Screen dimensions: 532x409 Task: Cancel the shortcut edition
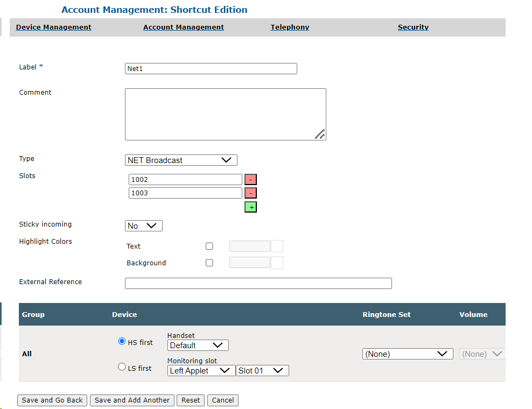coord(223,400)
